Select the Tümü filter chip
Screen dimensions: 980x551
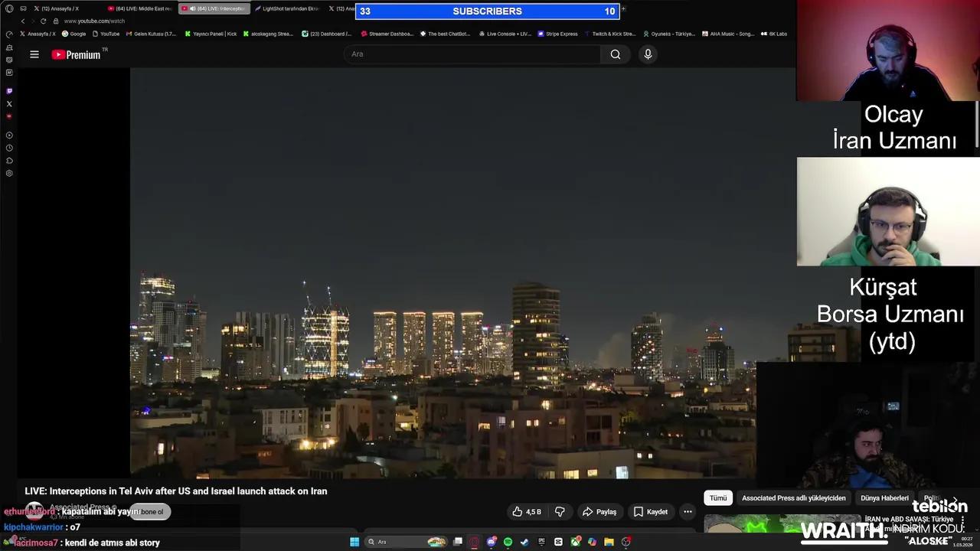click(x=718, y=498)
